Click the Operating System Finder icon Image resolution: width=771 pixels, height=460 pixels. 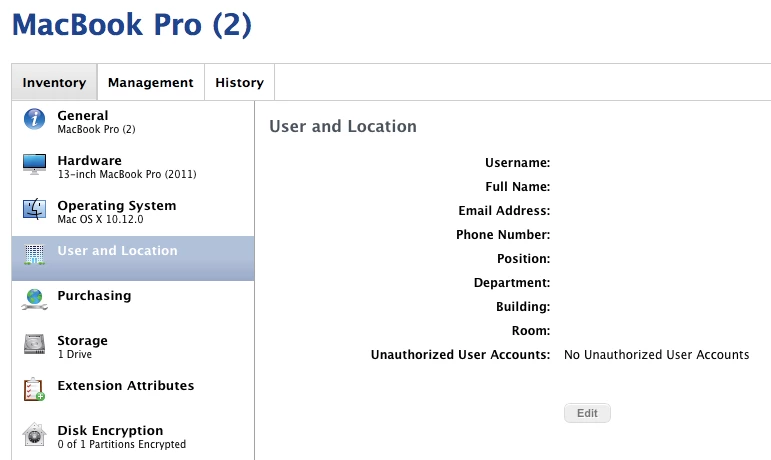tap(34, 209)
